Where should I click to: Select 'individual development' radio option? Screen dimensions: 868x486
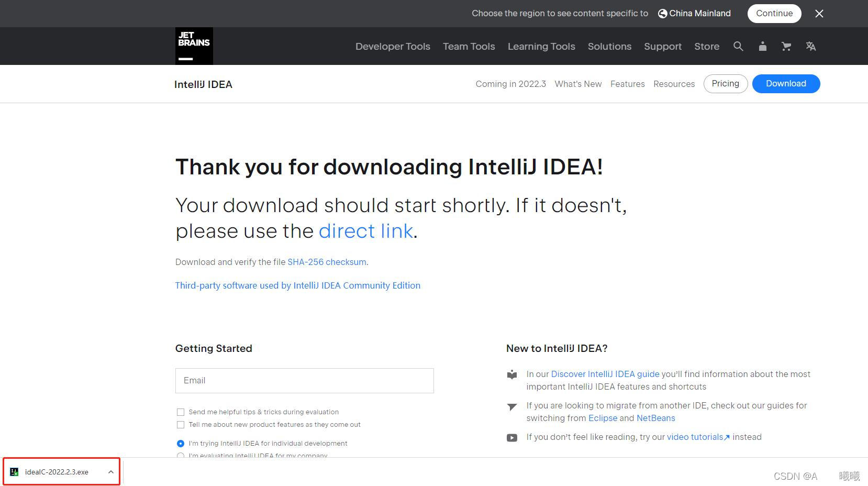coord(181,444)
